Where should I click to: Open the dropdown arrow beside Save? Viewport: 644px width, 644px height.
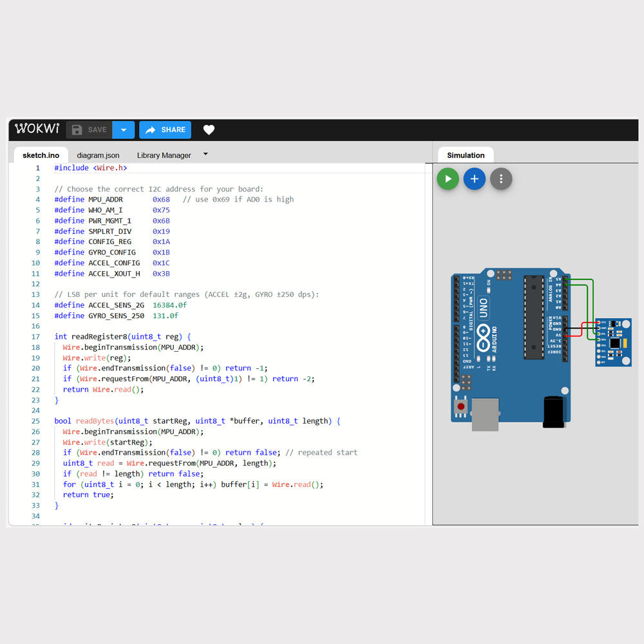click(x=124, y=130)
